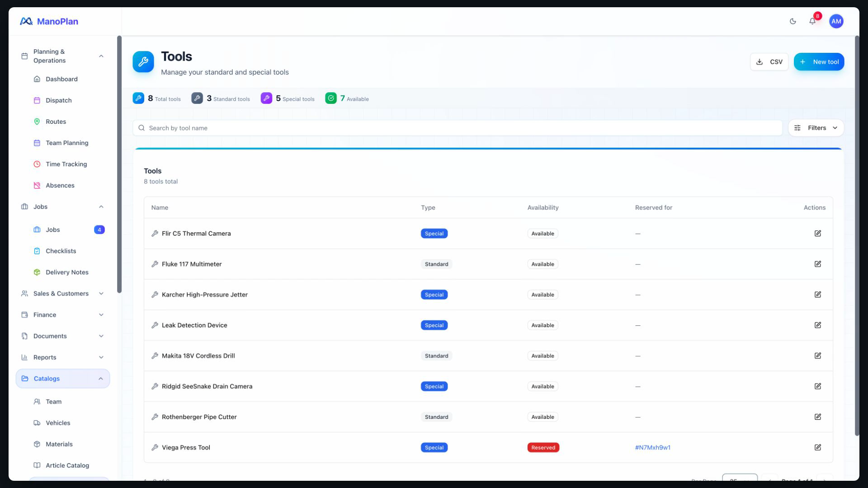The height and width of the screenshot is (488, 868).
Task: Expand Sales & Customers section
Action: point(62,294)
